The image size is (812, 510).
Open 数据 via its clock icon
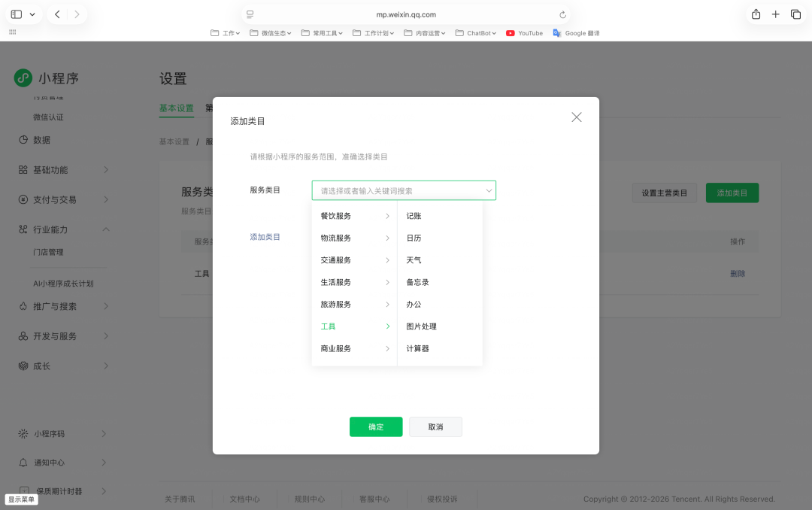click(23, 139)
